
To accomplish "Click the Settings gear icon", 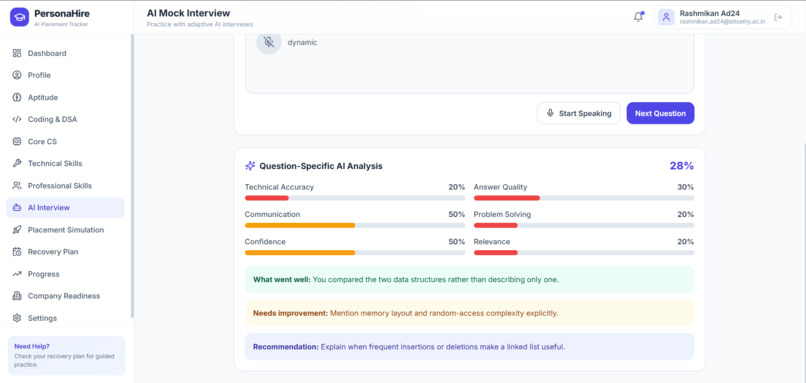I will pos(17,318).
